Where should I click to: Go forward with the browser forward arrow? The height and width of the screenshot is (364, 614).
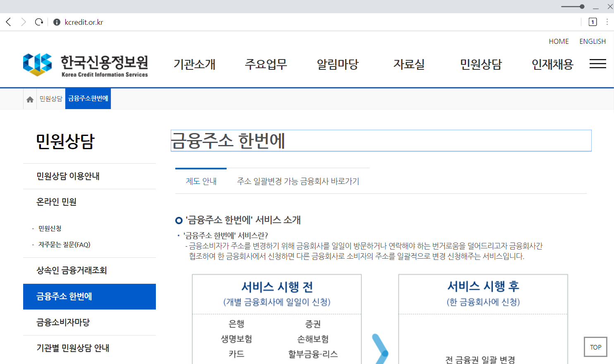pos(24,22)
